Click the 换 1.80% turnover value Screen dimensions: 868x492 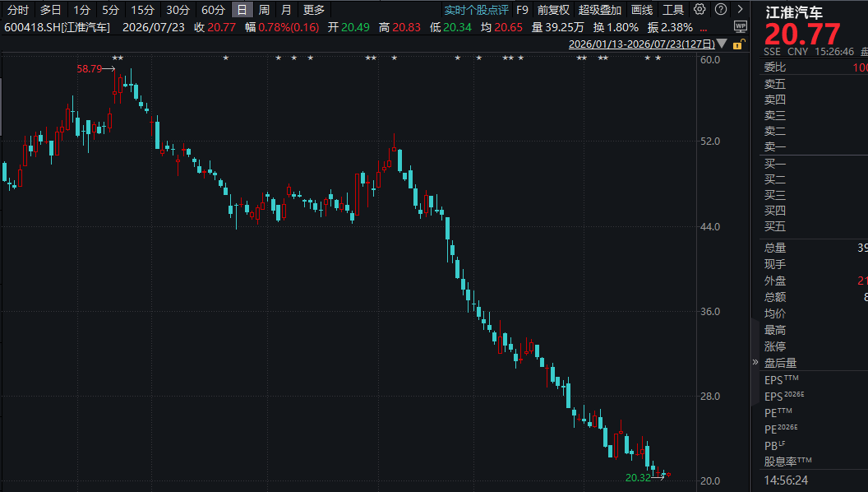coord(616,27)
